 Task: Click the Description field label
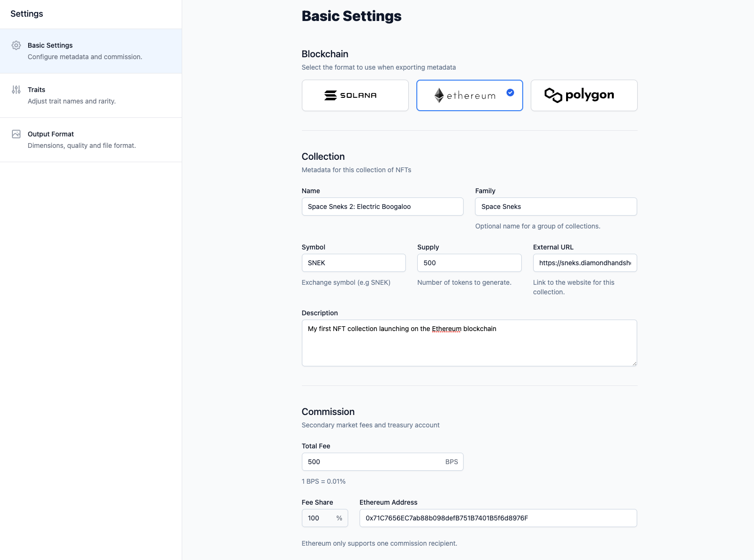[x=320, y=313]
